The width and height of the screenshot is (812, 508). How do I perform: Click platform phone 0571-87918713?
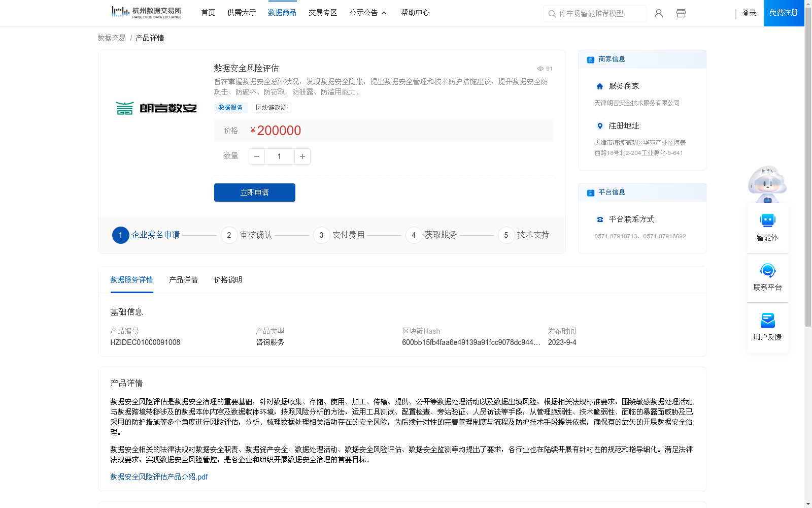(616, 236)
